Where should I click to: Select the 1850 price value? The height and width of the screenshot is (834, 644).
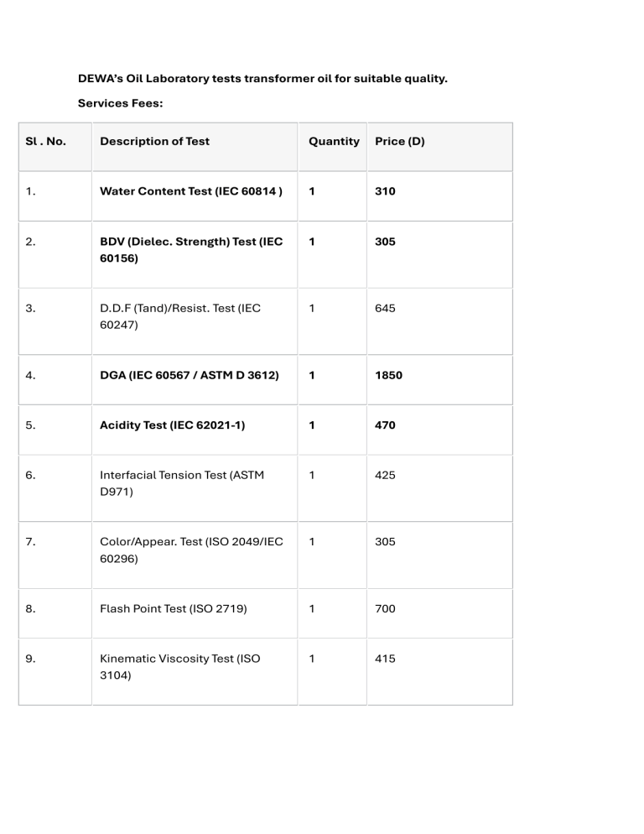coord(389,376)
